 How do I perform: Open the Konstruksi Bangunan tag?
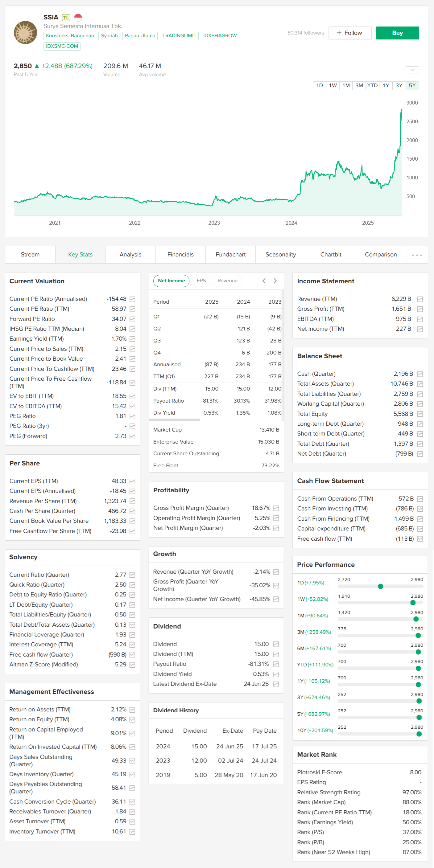pyautogui.click(x=70, y=36)
